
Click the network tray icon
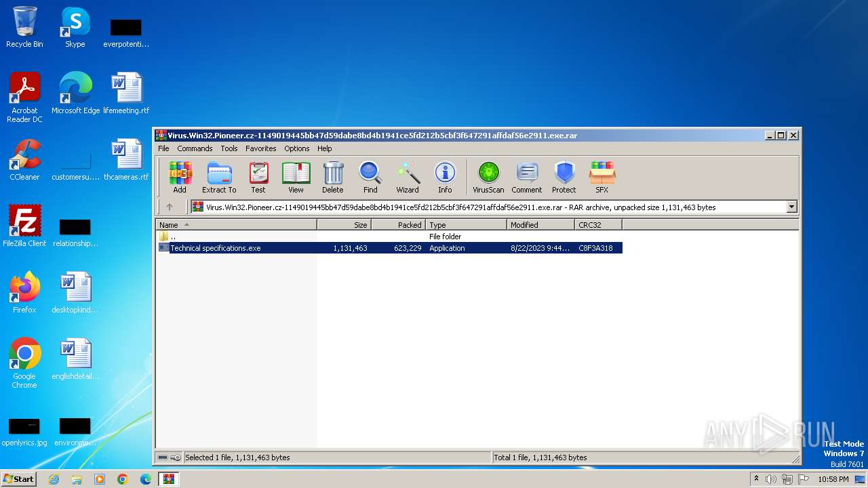[x=787, y=479]
